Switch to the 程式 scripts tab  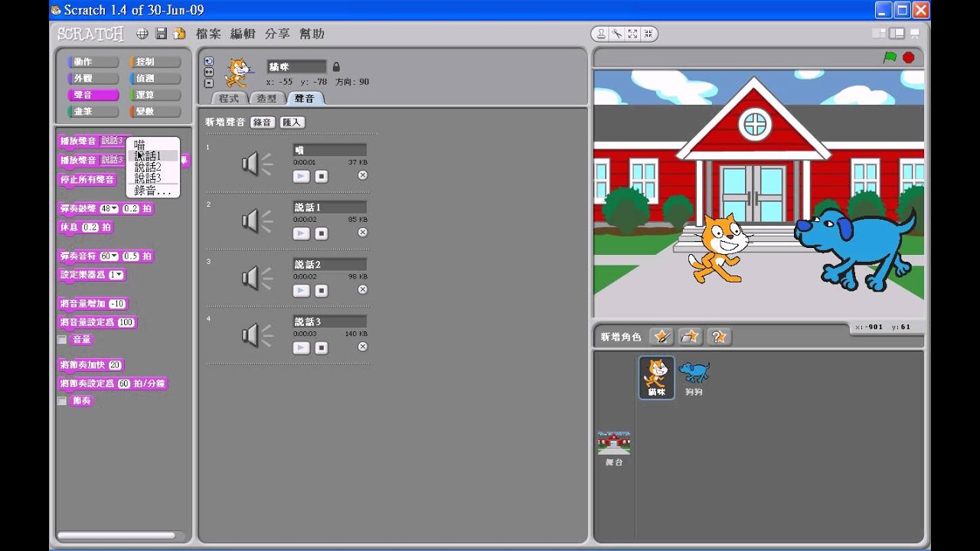229,99
